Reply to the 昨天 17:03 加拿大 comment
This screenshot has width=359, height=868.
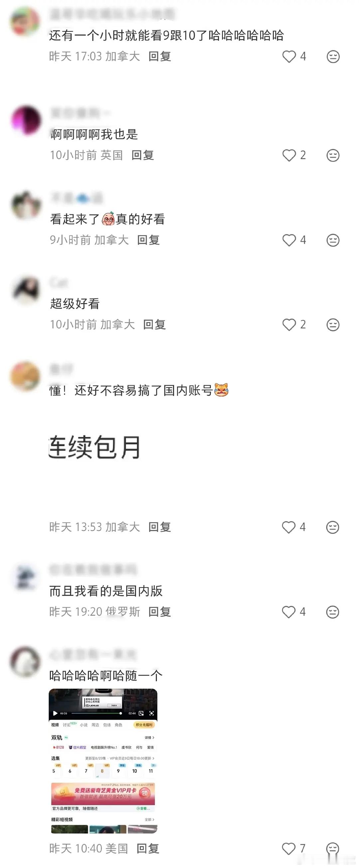[x=160, y=56]
